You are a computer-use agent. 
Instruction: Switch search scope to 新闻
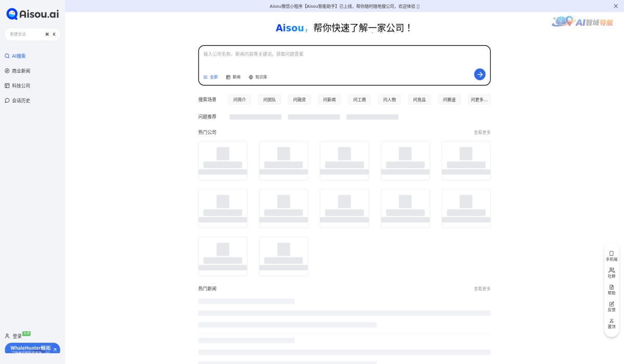coord(233,76)
